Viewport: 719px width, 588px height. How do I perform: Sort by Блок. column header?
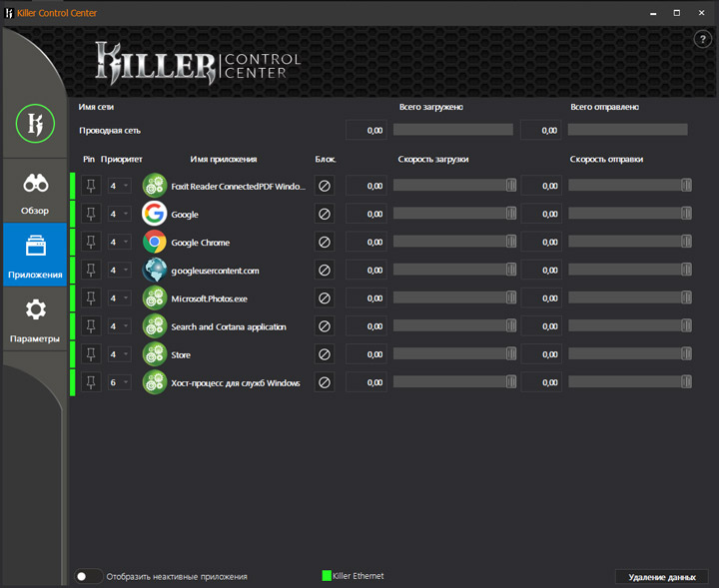[x=326, y=159]
